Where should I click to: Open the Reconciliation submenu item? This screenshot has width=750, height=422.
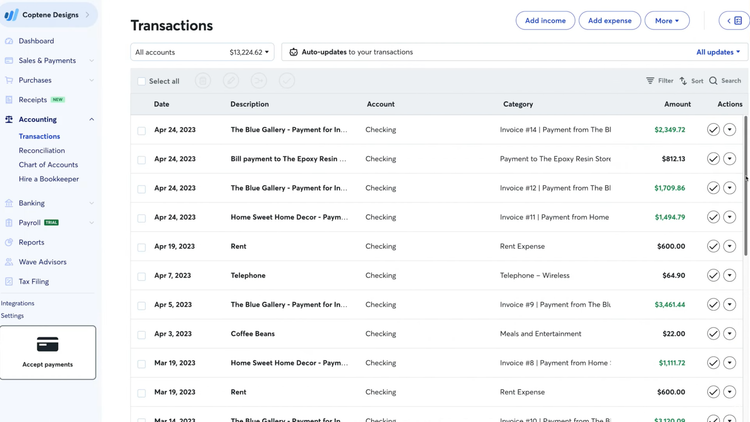[42, 151]
